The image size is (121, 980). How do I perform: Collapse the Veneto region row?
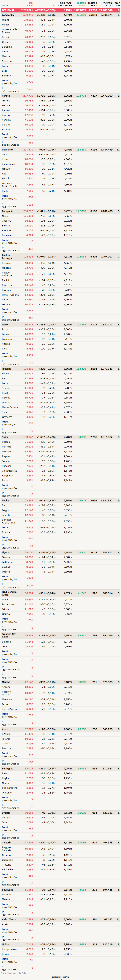60,96
